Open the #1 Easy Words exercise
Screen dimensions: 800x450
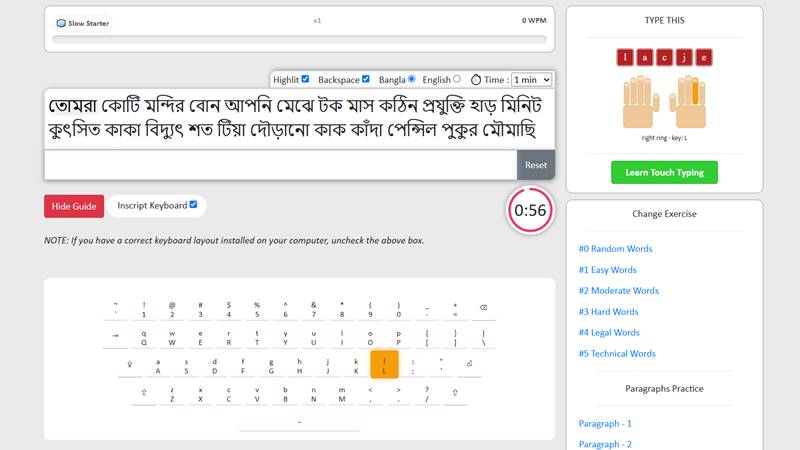pyautogui.click(x=608, y=270)
